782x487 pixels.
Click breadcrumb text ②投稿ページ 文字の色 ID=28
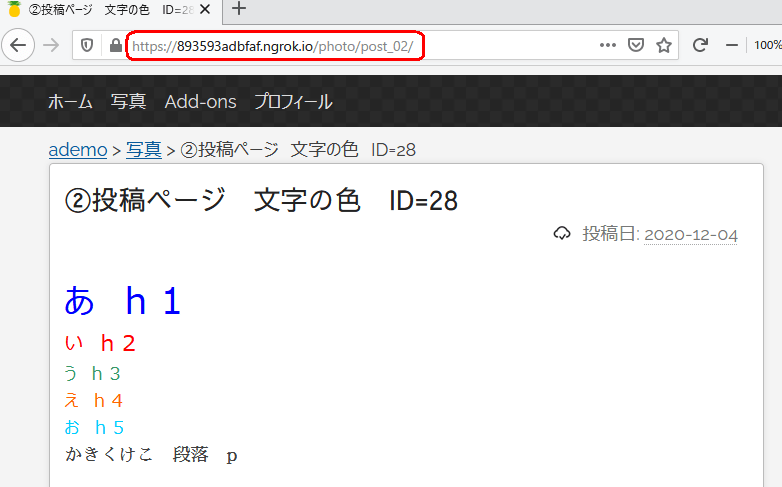298,150
